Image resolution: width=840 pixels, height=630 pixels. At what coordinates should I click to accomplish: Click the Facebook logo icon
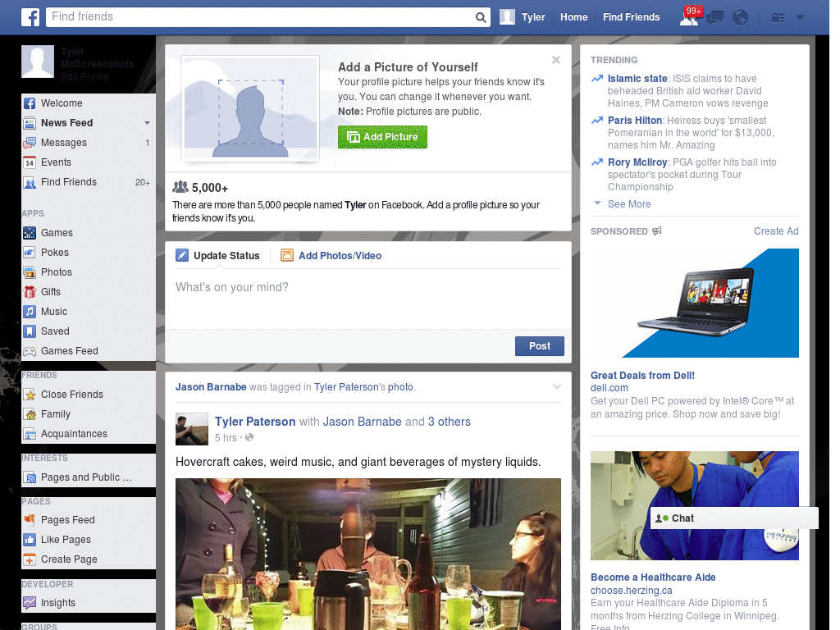(x=30, y=17)
